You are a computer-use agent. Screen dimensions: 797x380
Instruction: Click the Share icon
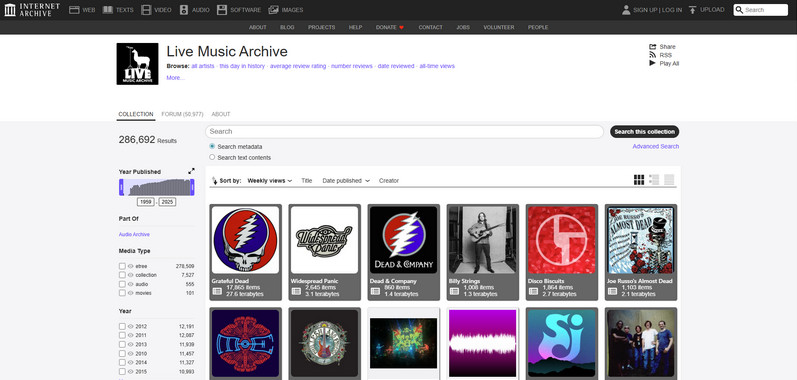point(653,46)
